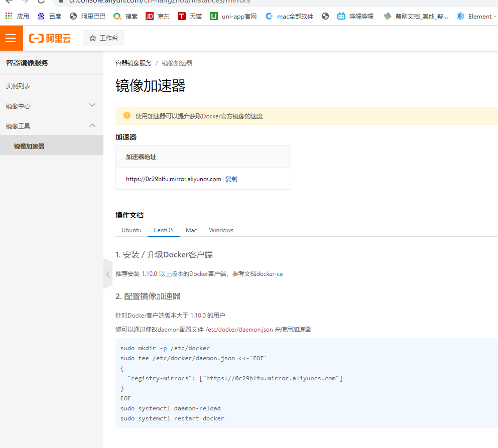498x448 pixels.
Task: Click the accelerator URL text
Action: pos(173,179)
